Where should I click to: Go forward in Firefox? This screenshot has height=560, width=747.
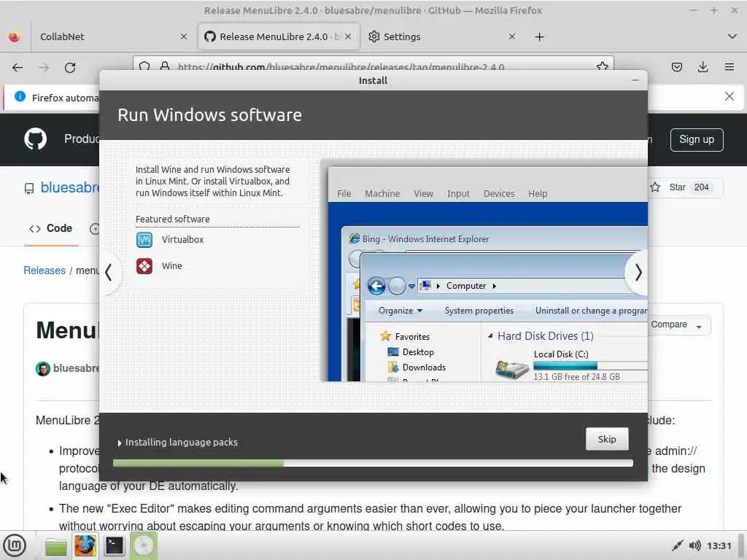click(x=44, y=68)
